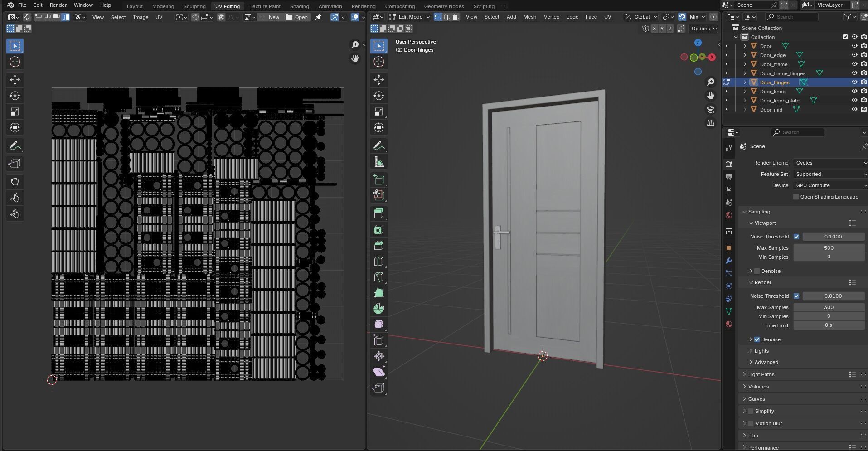The width and height of the screenshot is (868, 451).
Task: Open the Mesh menu in 3D viewport
Action: (x=529, y=17)
